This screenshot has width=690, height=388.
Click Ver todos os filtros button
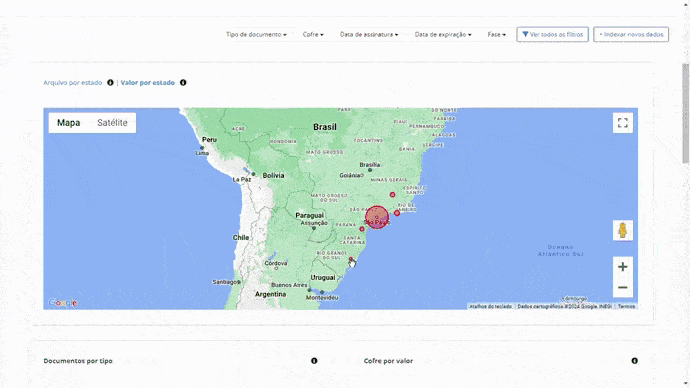point(552,34)
